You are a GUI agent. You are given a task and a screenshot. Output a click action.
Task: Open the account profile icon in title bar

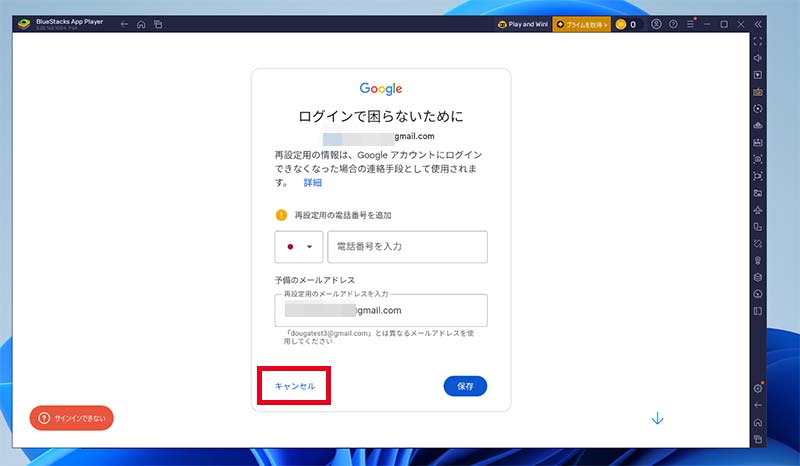(x=656, y=24)
